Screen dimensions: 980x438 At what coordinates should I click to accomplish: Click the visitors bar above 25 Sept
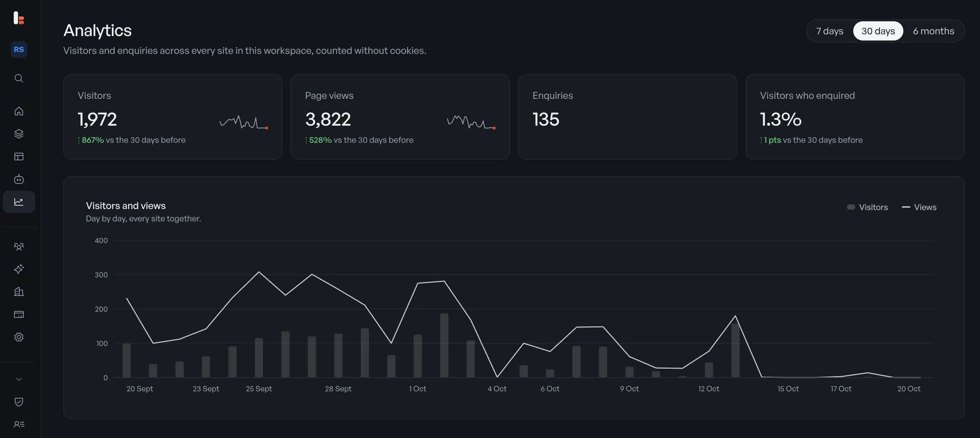259,358
